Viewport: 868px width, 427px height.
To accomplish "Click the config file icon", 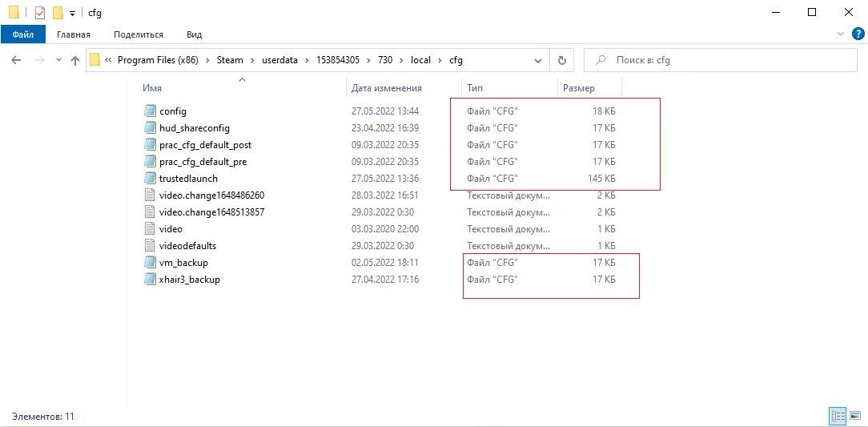I will tap(150, 111).
